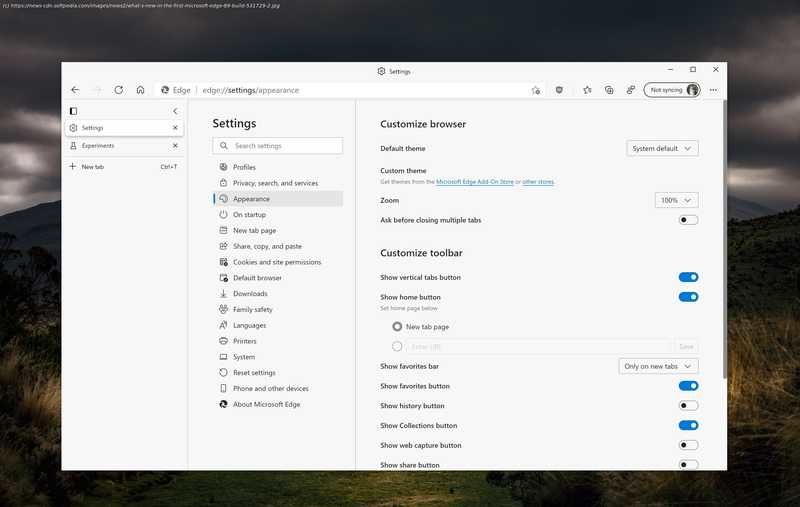This screenshot has width=800, height=507.
Task: Open the Favorites star-list icon
Action: click(587, 90)
